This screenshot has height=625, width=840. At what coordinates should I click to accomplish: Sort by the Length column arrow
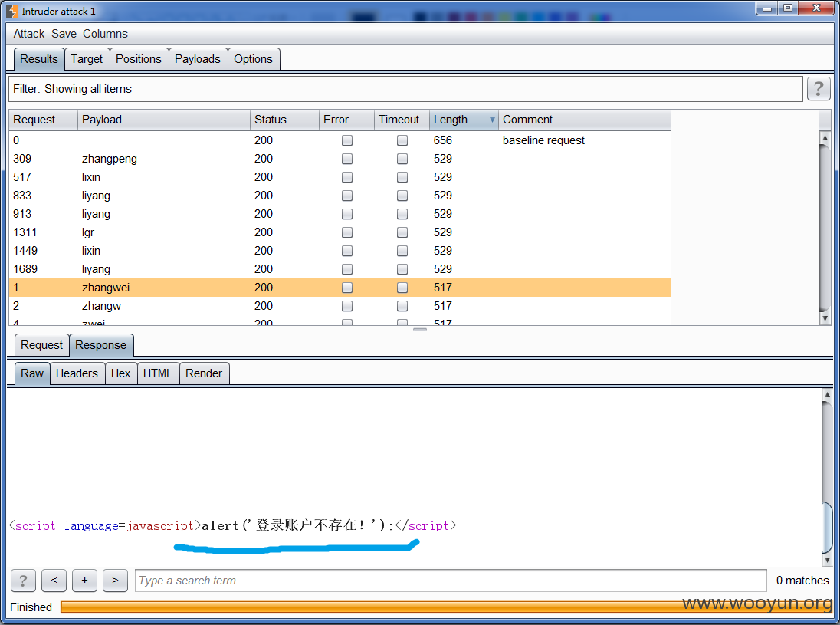pyautogui.click(x=492, y=120)
